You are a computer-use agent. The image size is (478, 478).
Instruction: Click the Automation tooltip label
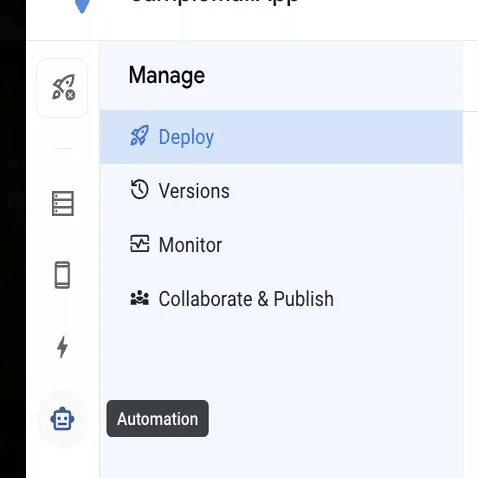pyautogui.click(x=157, y=419)
